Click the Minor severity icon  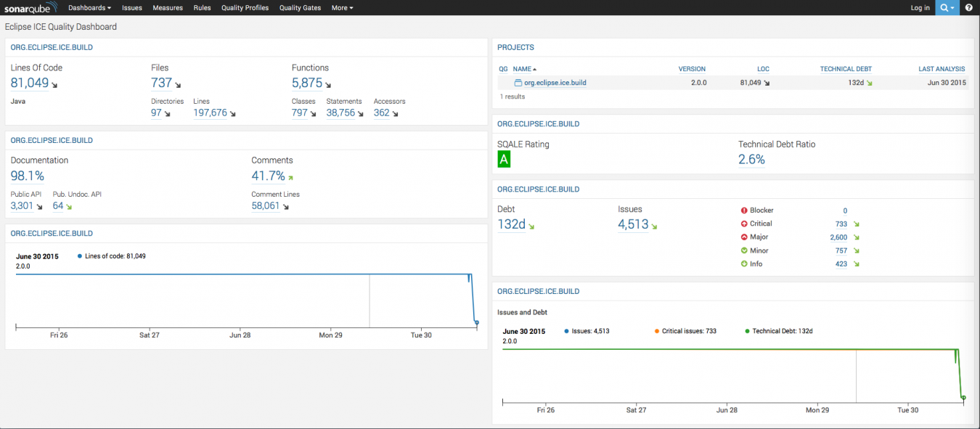(x=744, y=250)
